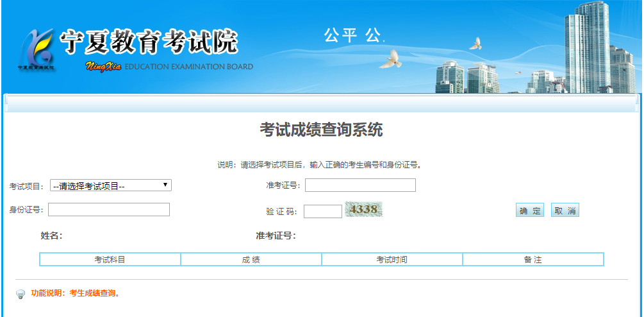Click the 考试项目 field label
The height and width of the screenshot is (317, 644).
click(27, 186)
